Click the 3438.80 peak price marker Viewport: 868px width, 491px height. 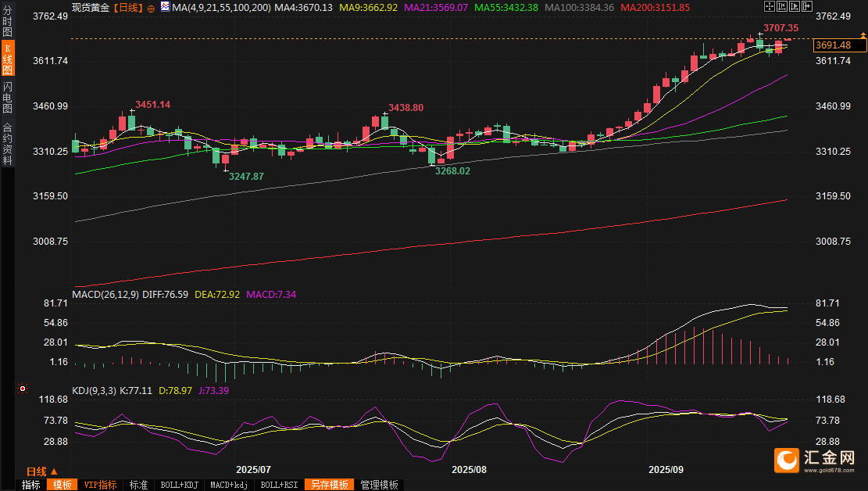(x=405, y=108)
